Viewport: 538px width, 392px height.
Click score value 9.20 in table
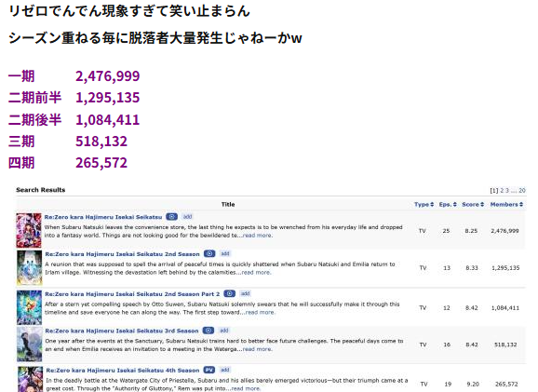pyautogui.click(x=472, y=385)
